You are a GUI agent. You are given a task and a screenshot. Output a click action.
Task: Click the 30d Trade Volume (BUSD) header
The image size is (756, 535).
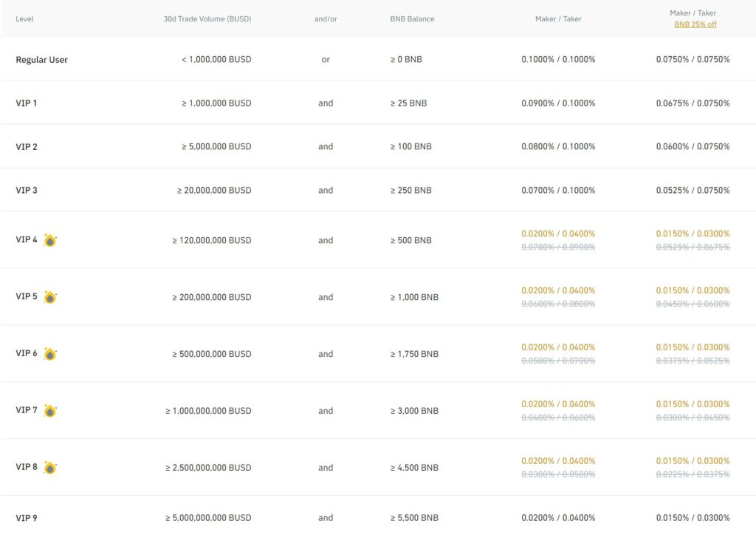click(207, 18)
